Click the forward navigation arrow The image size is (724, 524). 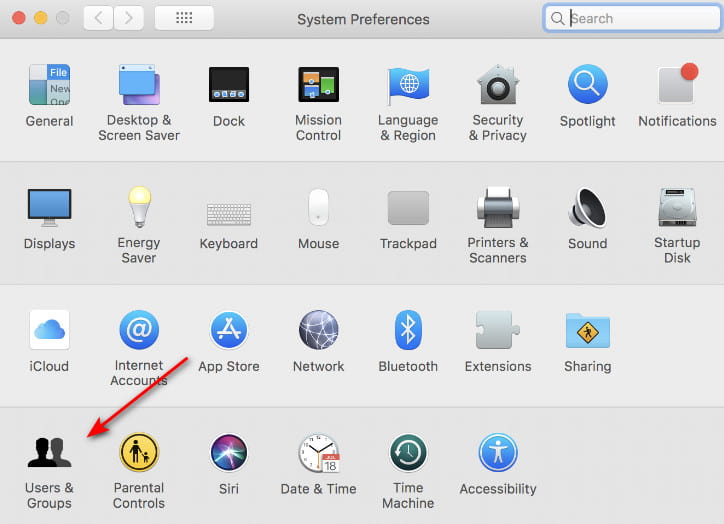click(128, 18)
